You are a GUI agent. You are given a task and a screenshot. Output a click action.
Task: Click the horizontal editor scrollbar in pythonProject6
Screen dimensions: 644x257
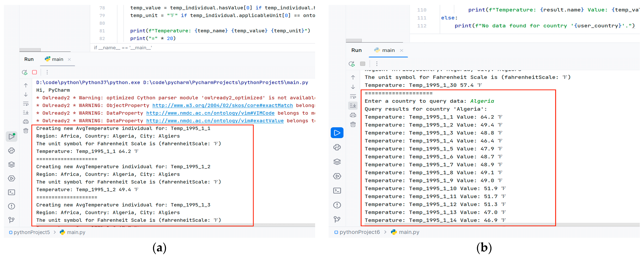(x=354, y=40)
